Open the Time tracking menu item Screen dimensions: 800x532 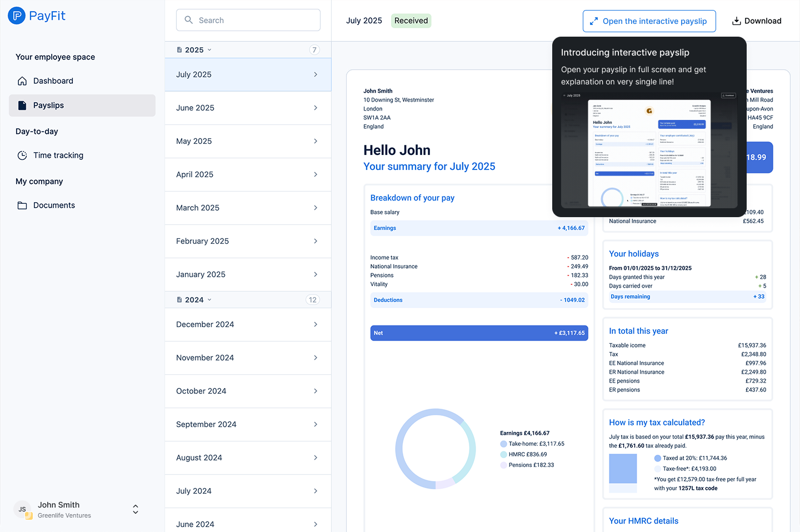[x=58, y=155]
